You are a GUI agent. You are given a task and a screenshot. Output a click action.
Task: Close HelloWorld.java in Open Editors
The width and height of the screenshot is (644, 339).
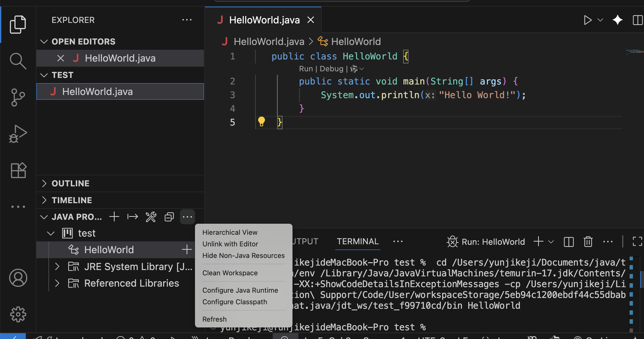(x=61, y=58)
